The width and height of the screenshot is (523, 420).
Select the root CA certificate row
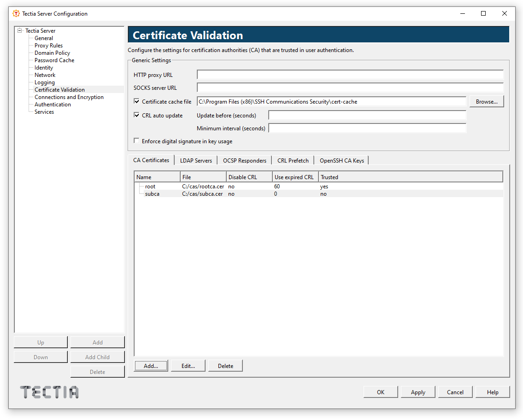pos(318,187)
